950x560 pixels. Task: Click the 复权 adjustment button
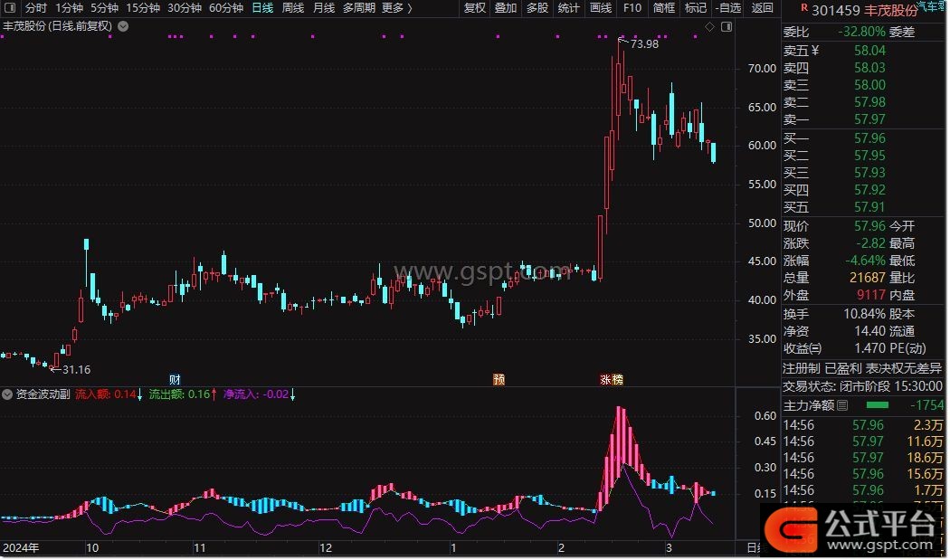coord(475,8)
